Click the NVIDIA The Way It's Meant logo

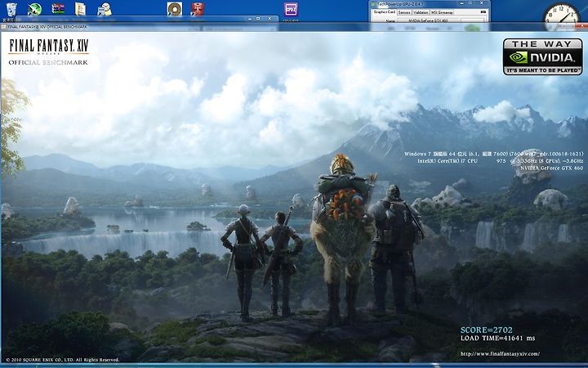(x=542, y=56)
